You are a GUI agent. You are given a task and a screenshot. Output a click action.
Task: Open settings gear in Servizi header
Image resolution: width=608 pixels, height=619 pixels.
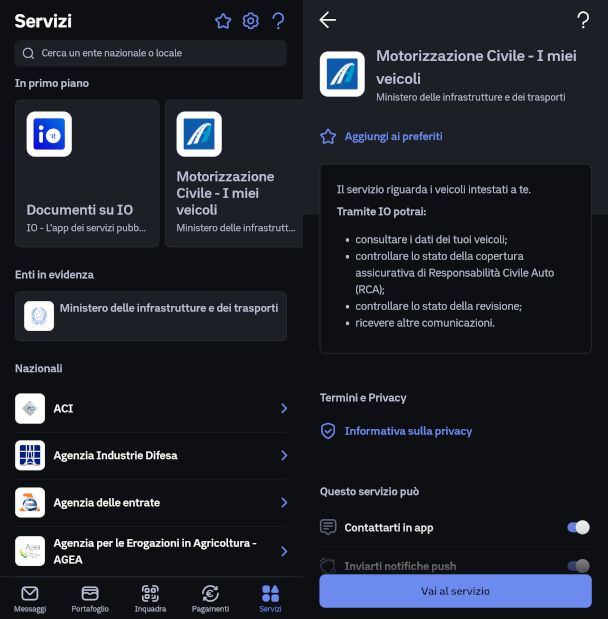250,21
